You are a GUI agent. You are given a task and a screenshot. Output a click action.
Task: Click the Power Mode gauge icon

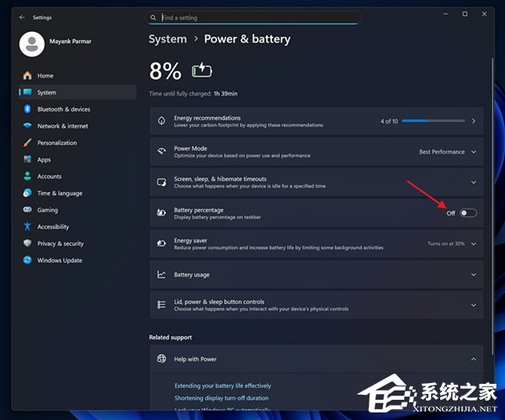click(162, 151)
